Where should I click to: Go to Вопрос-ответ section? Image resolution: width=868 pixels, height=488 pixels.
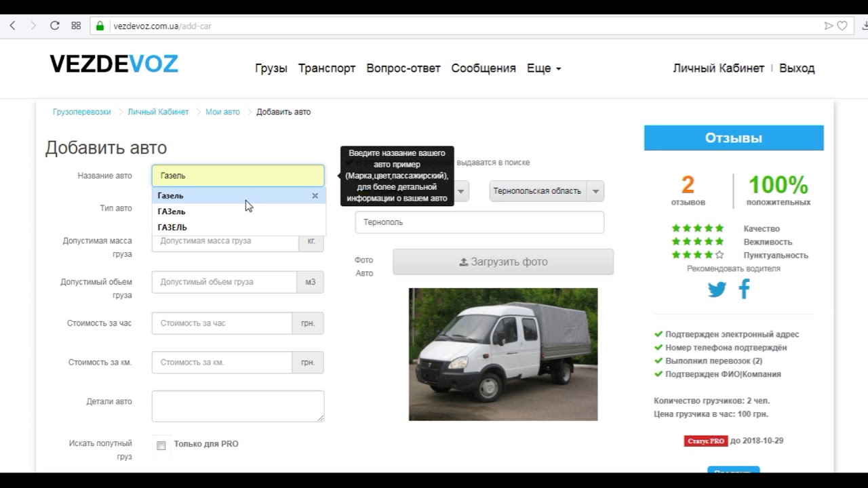[403, 68]
